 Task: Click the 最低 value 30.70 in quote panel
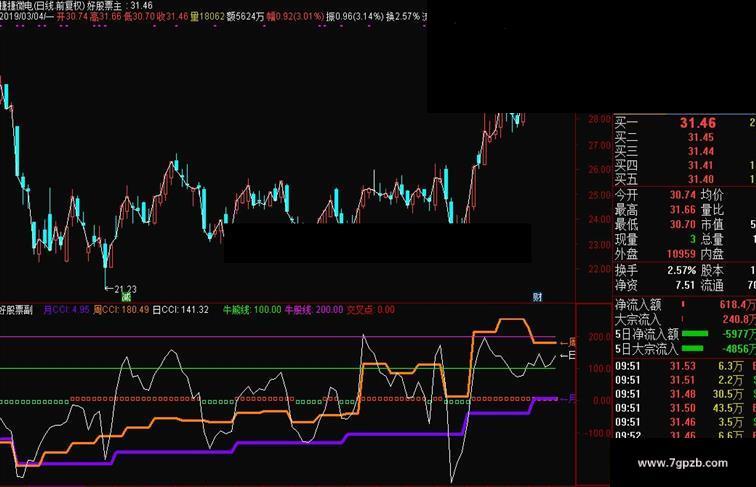coord(683,225)
